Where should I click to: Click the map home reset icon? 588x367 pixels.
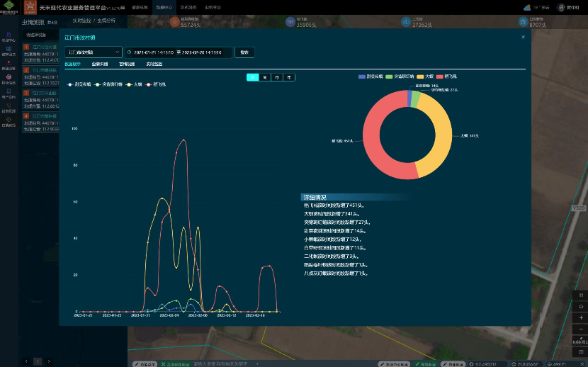click(x=581, y=306)
